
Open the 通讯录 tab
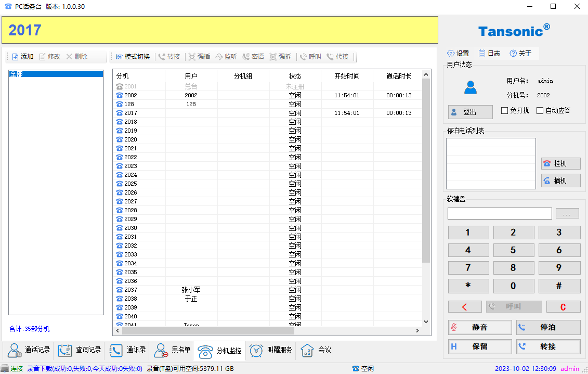coord(127,351)
